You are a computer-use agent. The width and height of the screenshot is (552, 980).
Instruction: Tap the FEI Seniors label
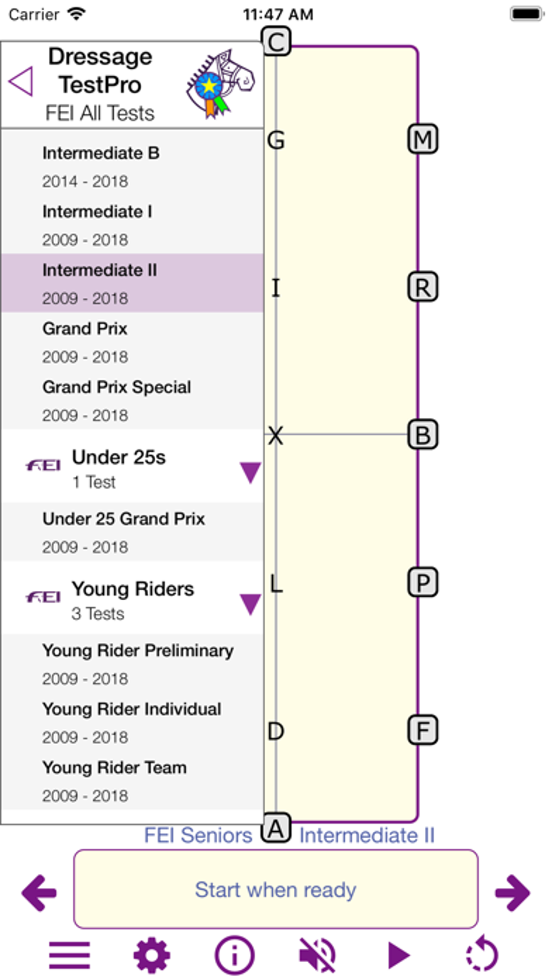[x=198, y=836]
